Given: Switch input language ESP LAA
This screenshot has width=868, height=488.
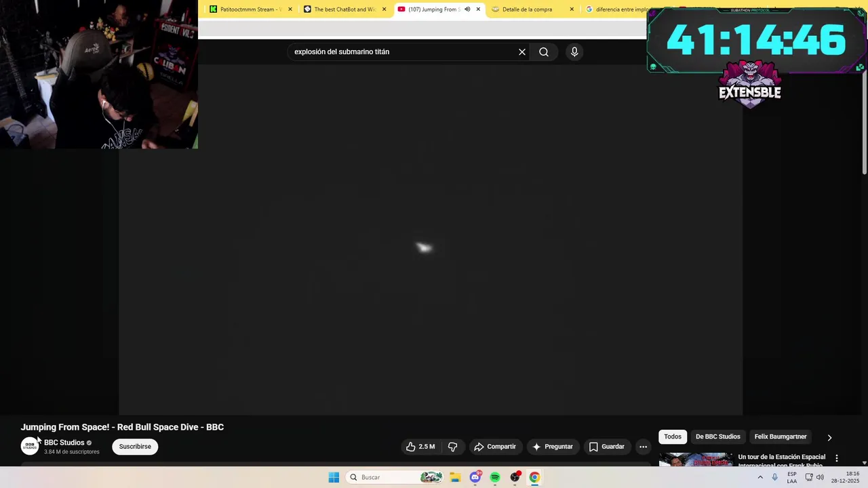Looking at the screenshot, I should (792, 477).
